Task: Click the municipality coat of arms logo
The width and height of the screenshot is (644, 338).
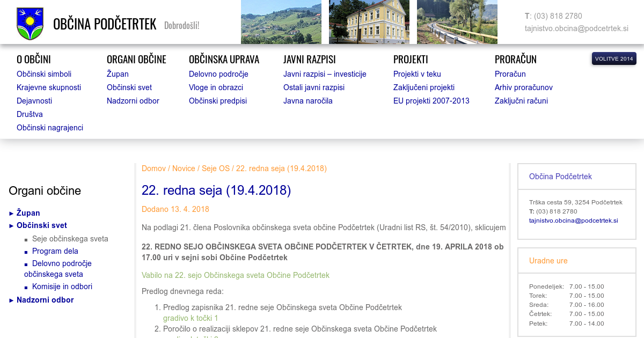Action: [x=30, y=24]
